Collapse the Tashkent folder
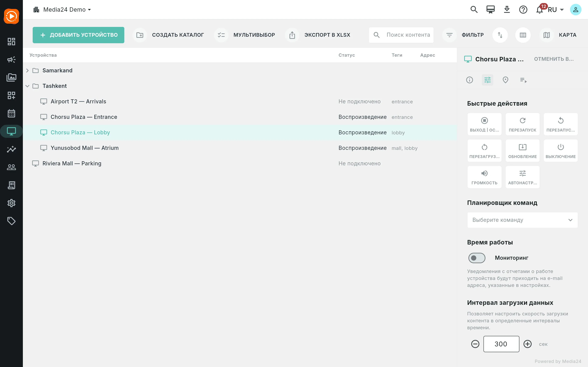This screenshot has height=367, width=588. 27,86
